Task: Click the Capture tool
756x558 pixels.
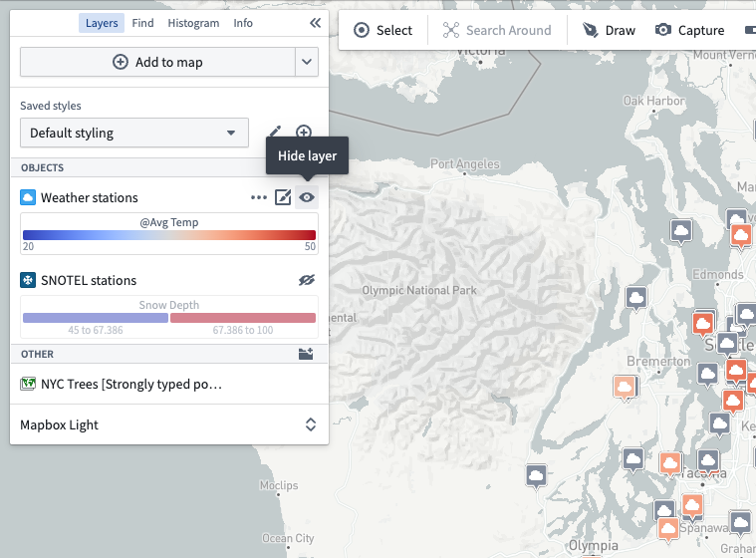Action: tap(689, 30)
